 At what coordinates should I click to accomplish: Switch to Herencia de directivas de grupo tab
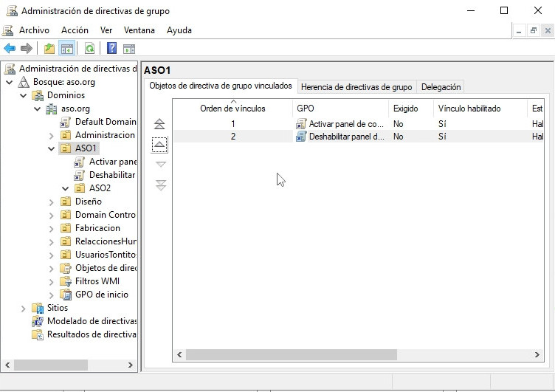point(356,87)
